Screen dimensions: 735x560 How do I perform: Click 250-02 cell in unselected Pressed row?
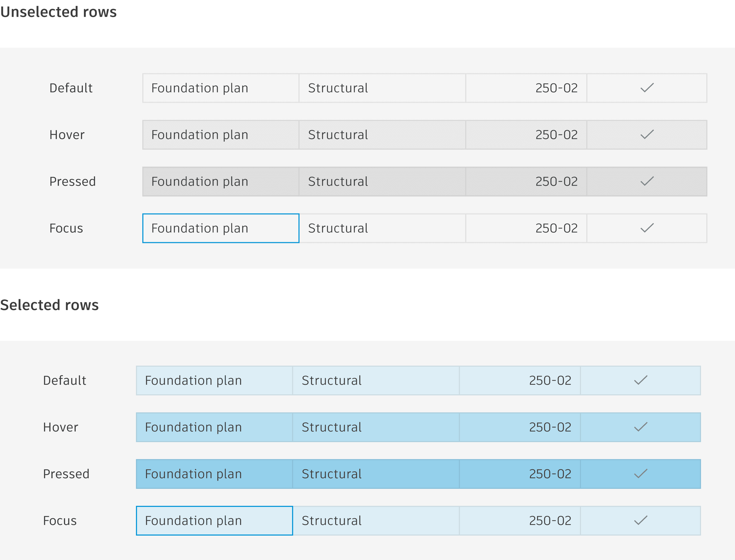[x=526, y=181]
